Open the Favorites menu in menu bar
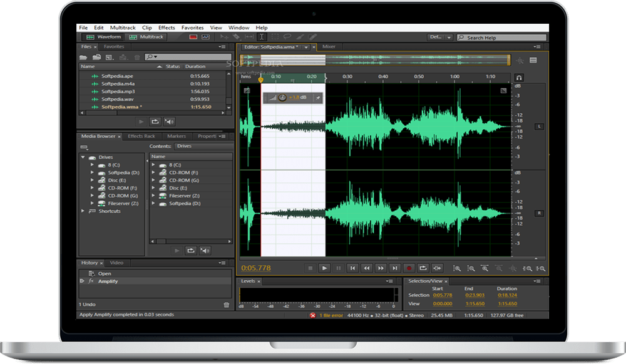The image size is (626, 364). 192,28
